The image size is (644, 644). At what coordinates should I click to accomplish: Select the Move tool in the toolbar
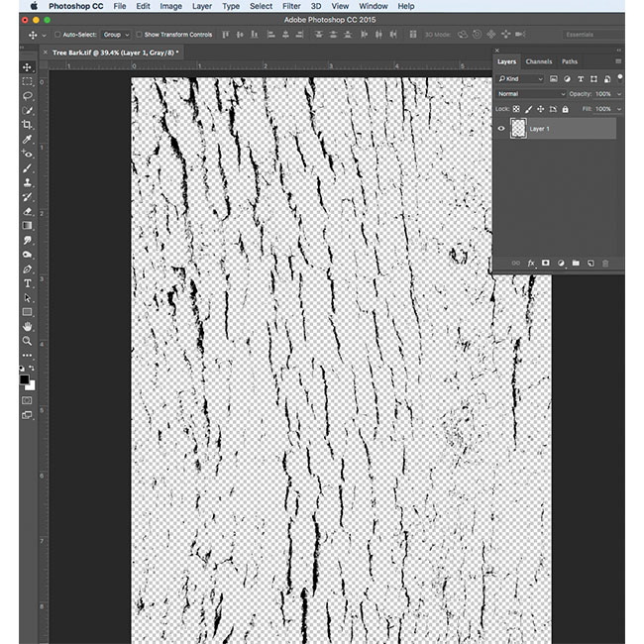[28, 67]
